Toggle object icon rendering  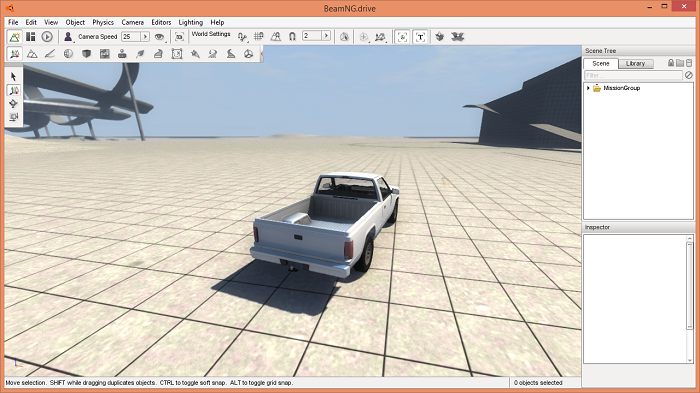(x=402, y=37)
